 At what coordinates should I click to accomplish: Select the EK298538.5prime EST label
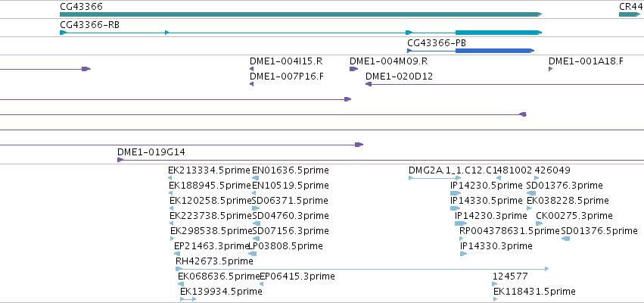210,230
